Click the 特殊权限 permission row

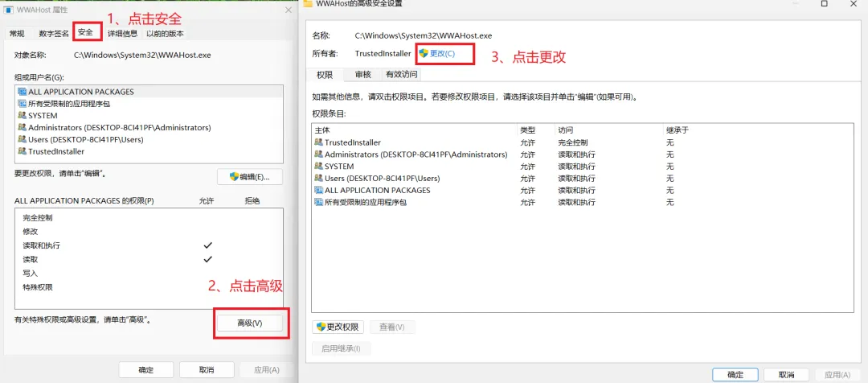149,287
